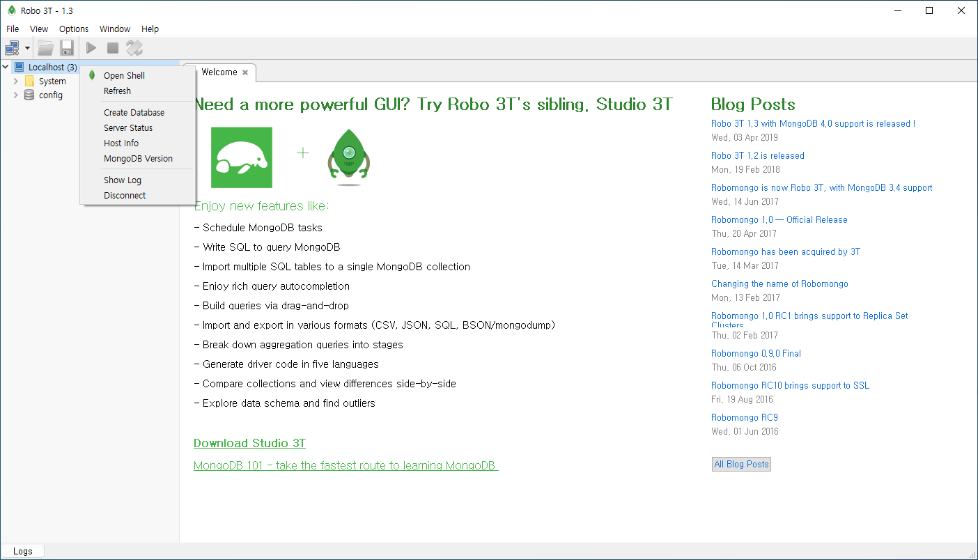978x560 pixels.
Task: Open the Window menu
Action: (115, 29)
